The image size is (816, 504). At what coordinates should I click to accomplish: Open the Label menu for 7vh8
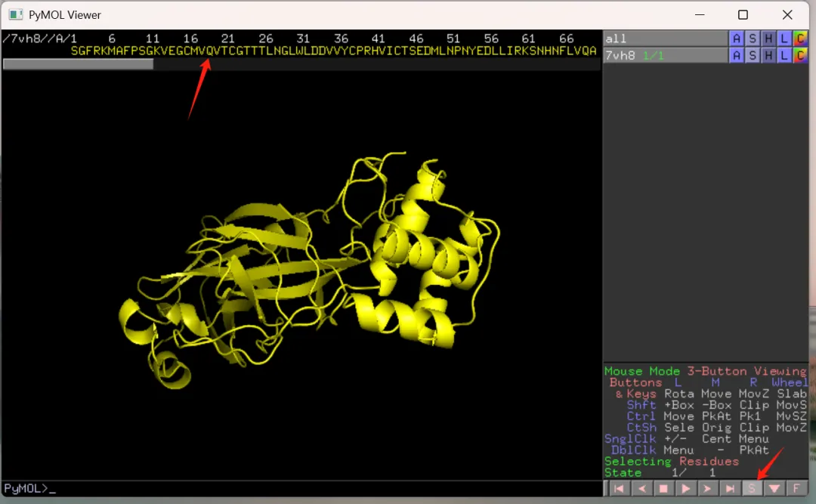[x=784, y=54]
